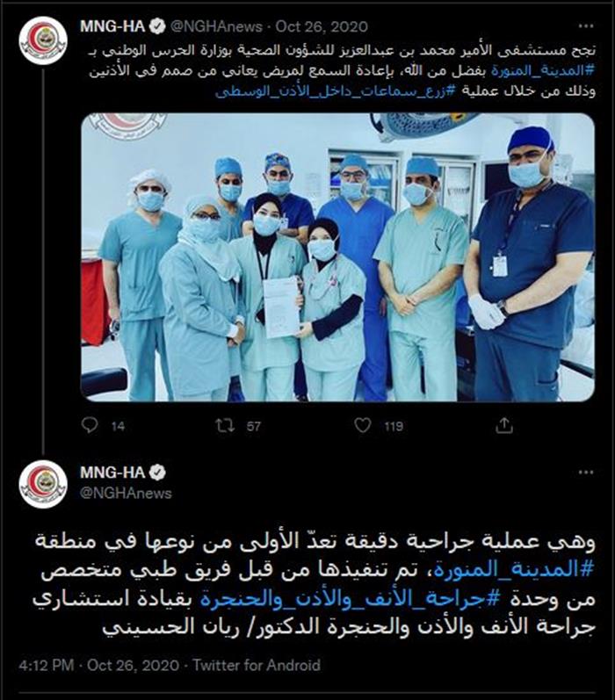Open the @NGHAnews handle in first tweet
Screen dimensions: 615x700
[x=216, y=26]
